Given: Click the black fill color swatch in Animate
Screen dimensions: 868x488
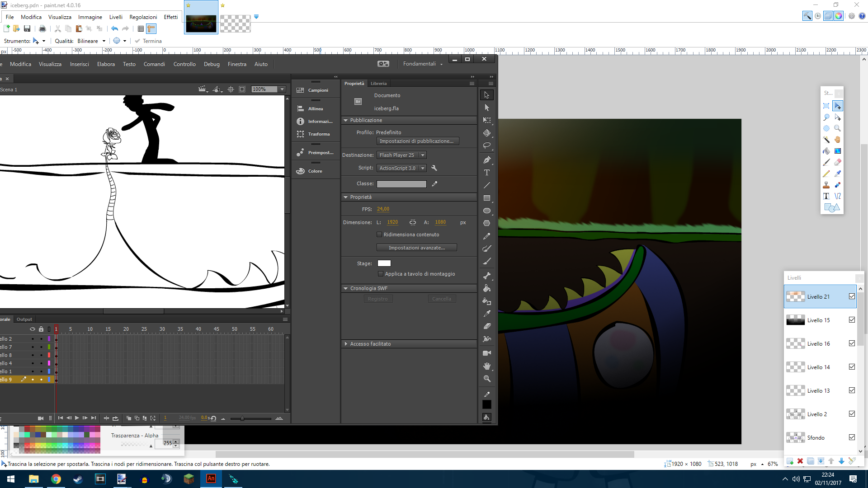Looking at the screenshot, I should coord(487,405).
